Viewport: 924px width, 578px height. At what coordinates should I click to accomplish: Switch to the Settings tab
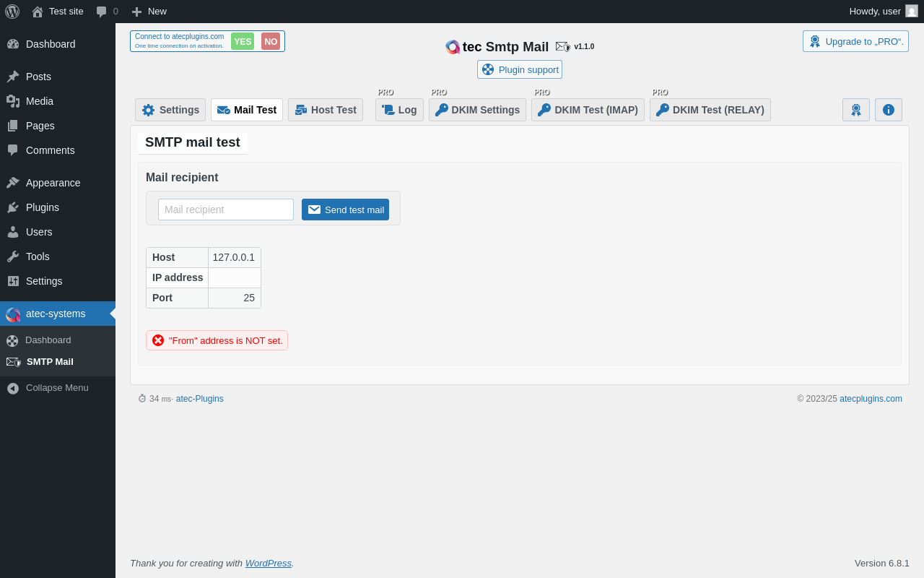point(170,110)
